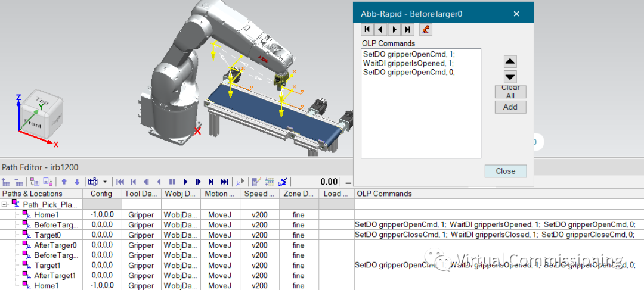Click the Wobj D... column header

[x=181, y=194]
